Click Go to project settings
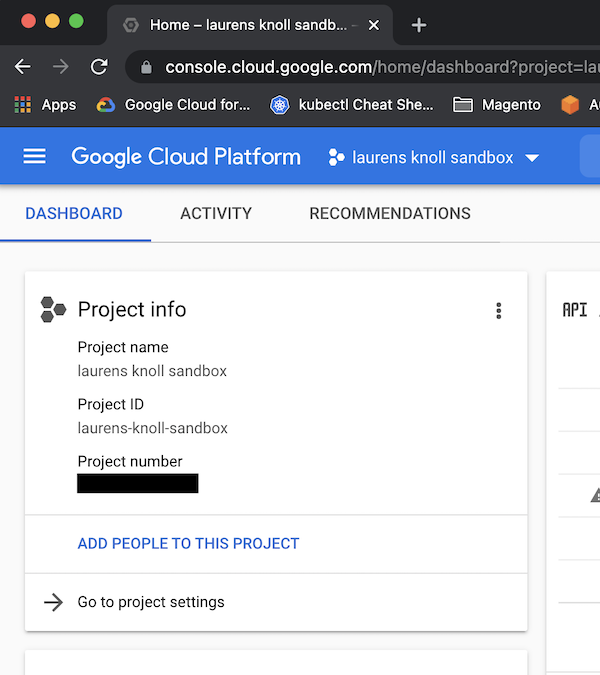The image size is (600, 675). click(151, 602)
